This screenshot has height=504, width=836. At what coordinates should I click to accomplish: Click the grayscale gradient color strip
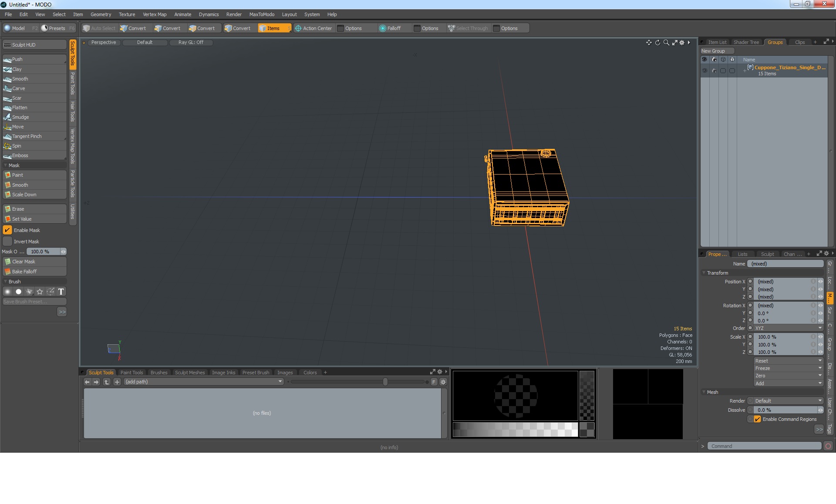(x=515, y=430)
